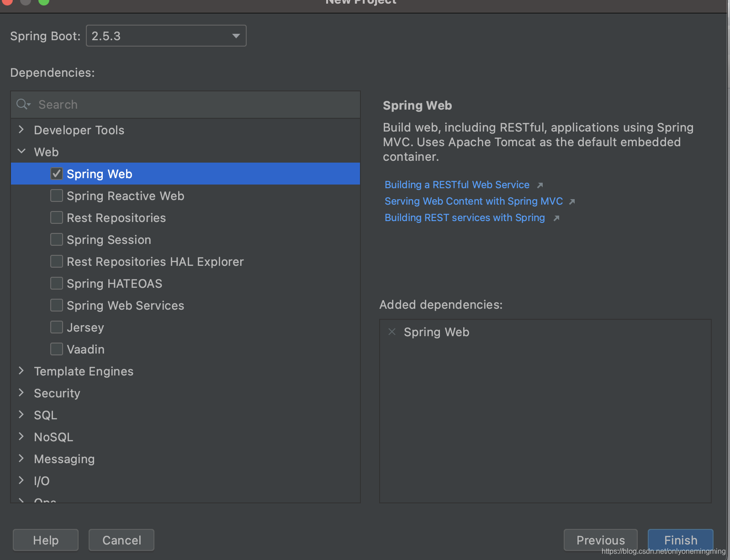Check the Jersey dependency checkbox

(57, 327)
